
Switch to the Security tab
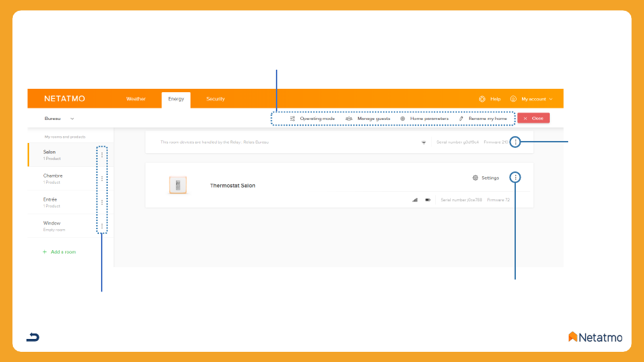coord(215,99)
